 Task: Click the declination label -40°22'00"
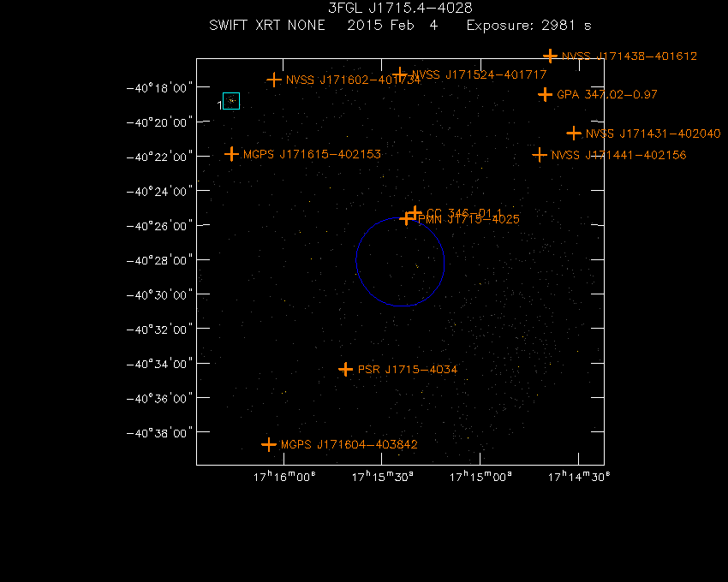click(159, 157)
